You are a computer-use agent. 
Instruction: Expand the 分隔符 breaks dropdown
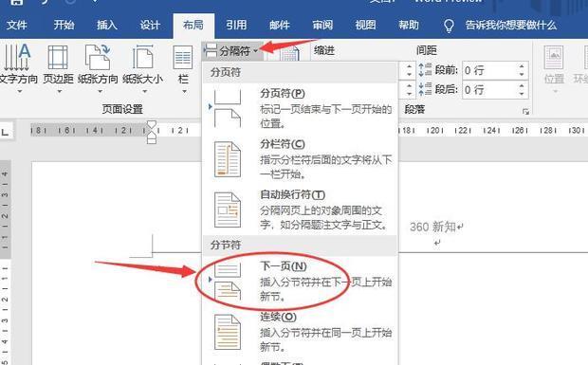[231, 50]
